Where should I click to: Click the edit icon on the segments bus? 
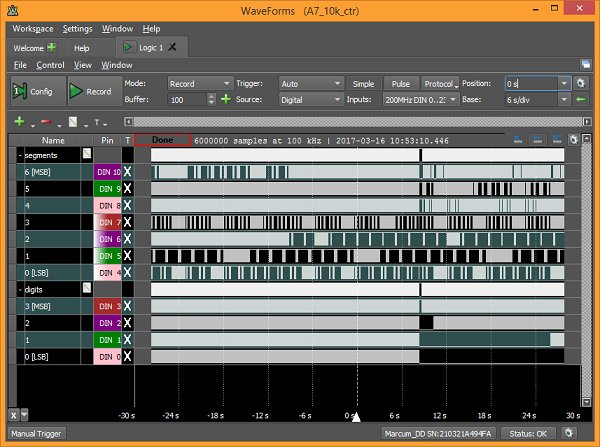tap(87, 155)
